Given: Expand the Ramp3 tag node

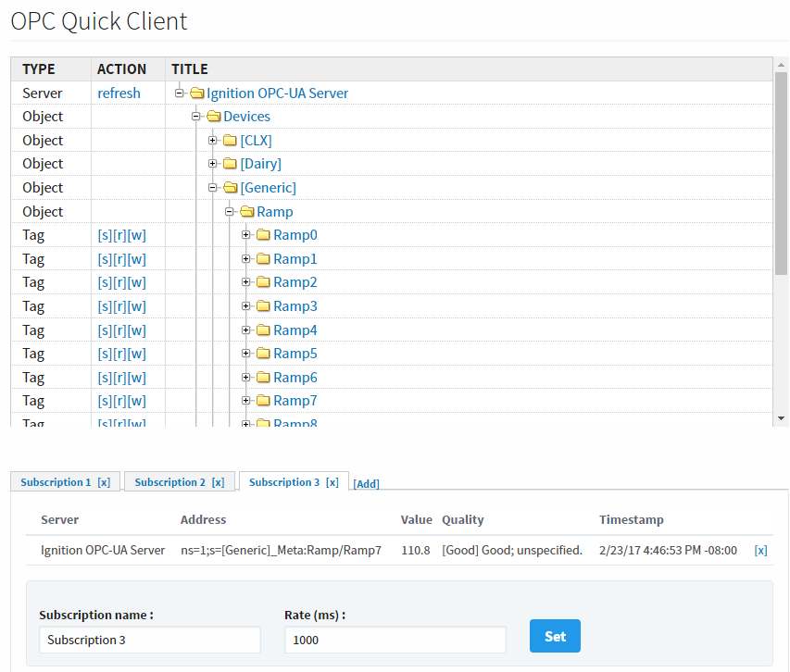Looking at the screenshot, I should tap(245, 306).
